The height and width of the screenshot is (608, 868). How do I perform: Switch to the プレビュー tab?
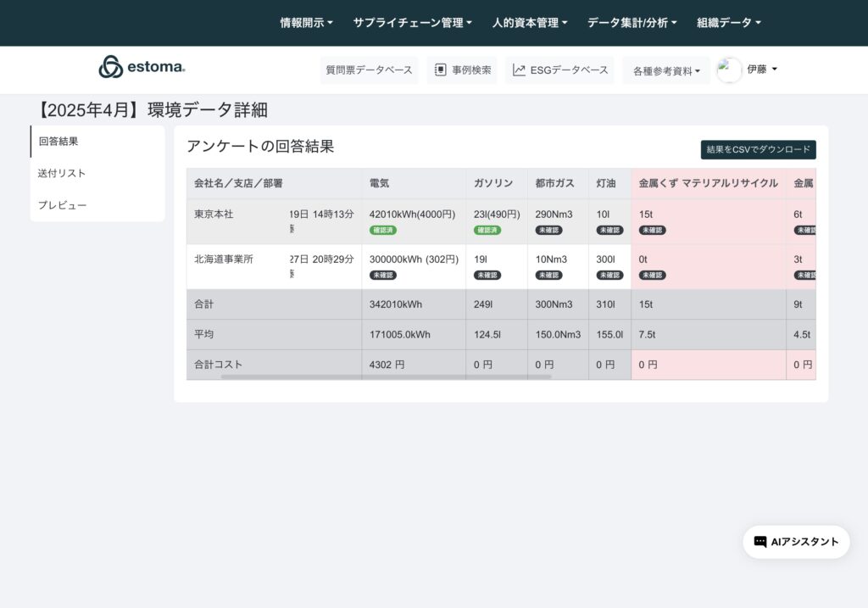pyautogui.click(x=62, y=205)
